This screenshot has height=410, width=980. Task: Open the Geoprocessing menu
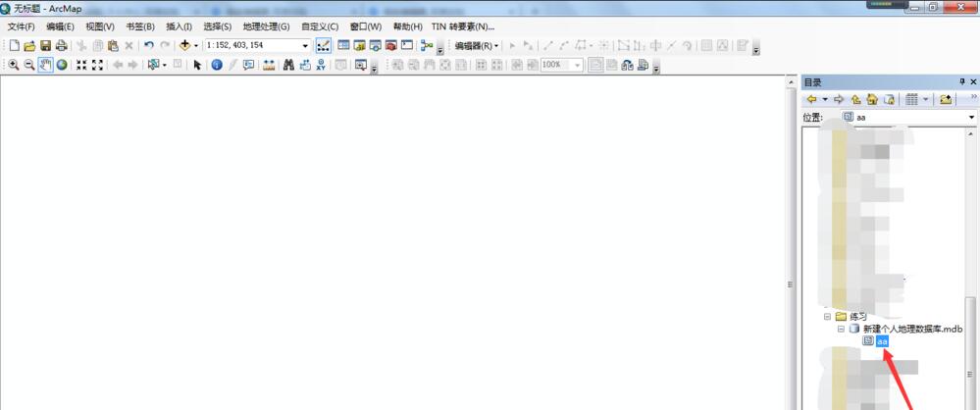(x=266, y=26)
